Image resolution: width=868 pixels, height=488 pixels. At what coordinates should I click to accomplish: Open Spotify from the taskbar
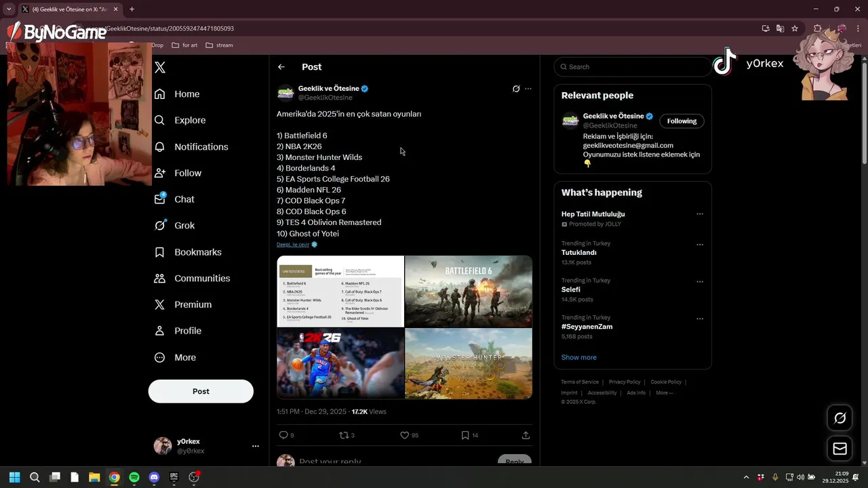click(134, 477)
